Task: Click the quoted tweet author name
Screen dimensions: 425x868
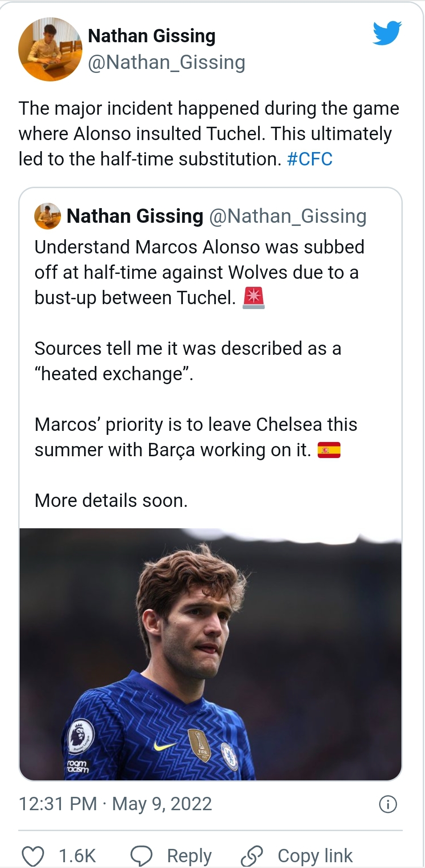Action: pos(135,216)
